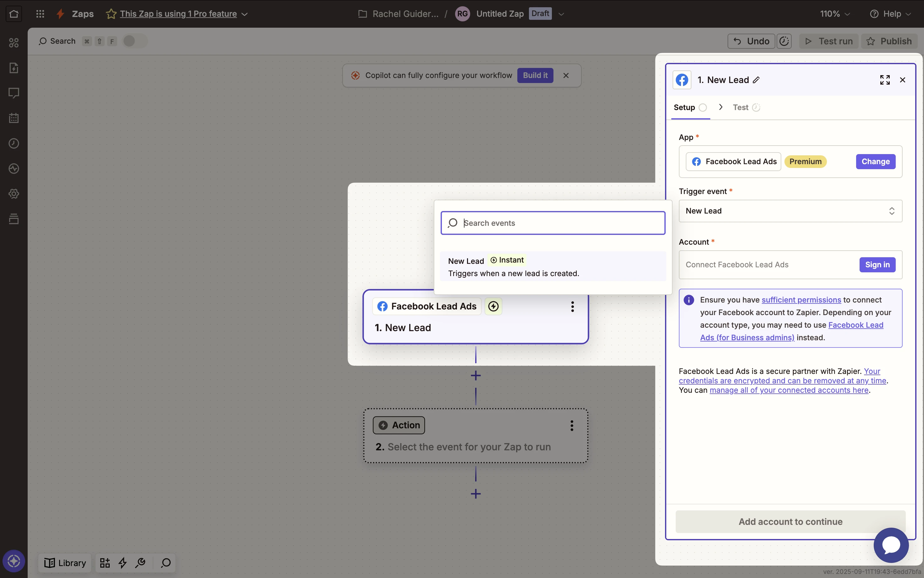Open Facebook Lead Ads for Business admins link

pos(791,331)
